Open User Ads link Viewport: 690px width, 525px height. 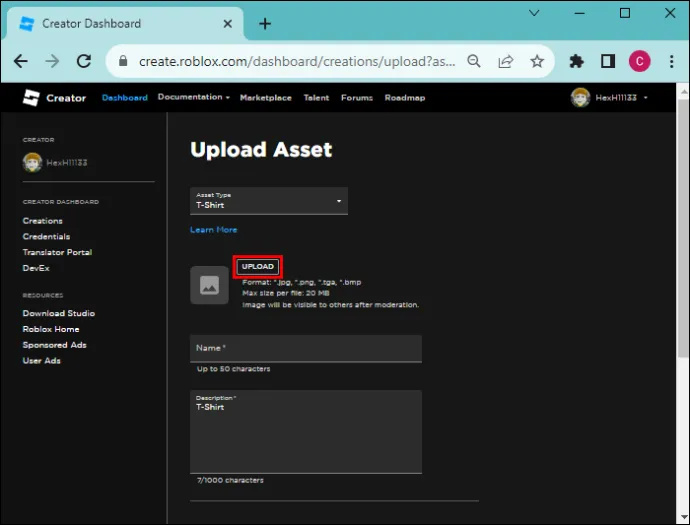pyautogui.click(x=41, y=361)
